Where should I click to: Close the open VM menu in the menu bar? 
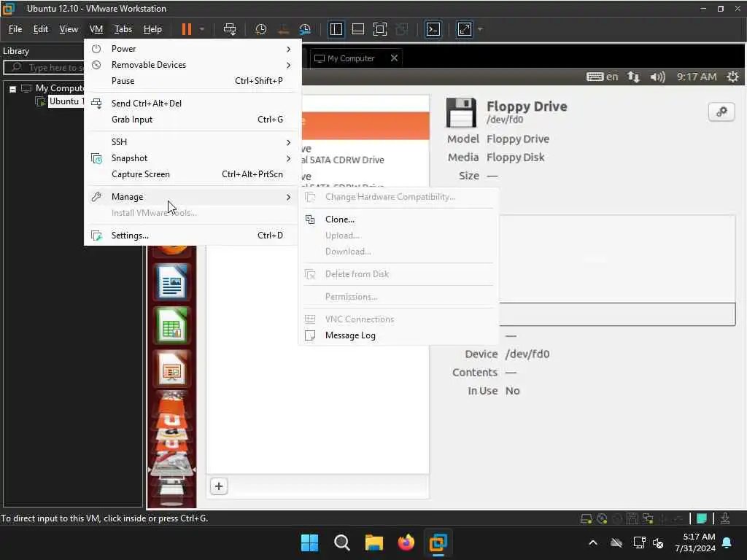pyautogui.click(x=96, y=29)
